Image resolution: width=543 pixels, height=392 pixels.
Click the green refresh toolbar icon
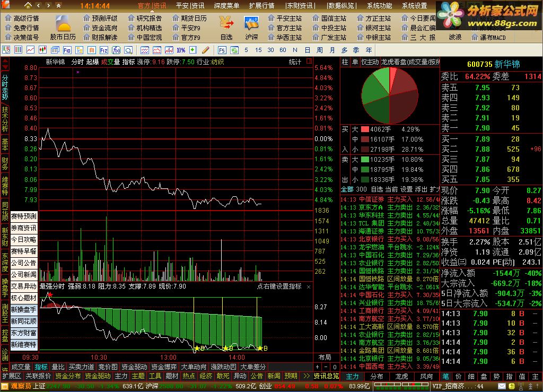[234, 50]
